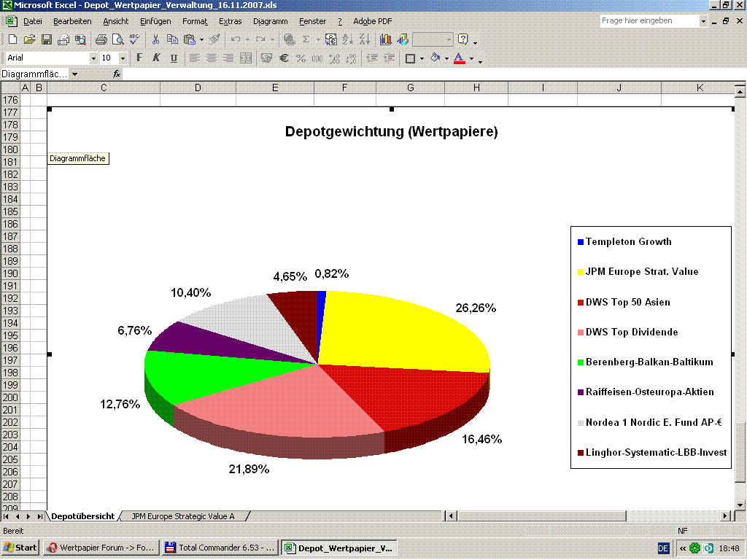The width and height of the screenshot is (747, 560).
Task: Decrease indent in toolbar
Action: (372, 58)
